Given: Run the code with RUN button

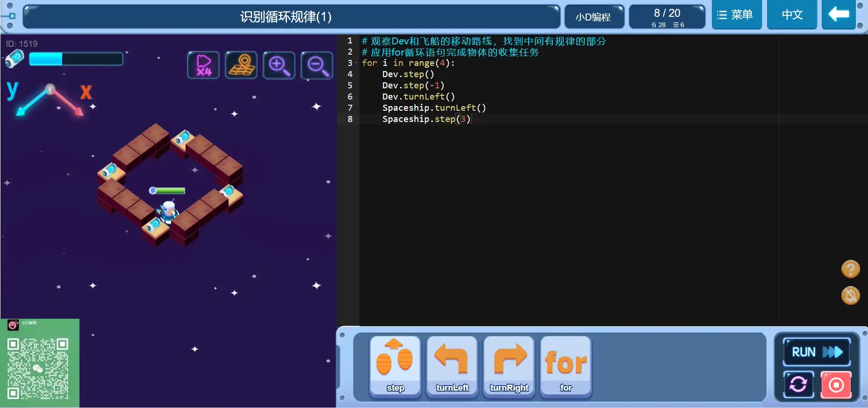Looking at the screenshot, I should (x=817, y=352).
